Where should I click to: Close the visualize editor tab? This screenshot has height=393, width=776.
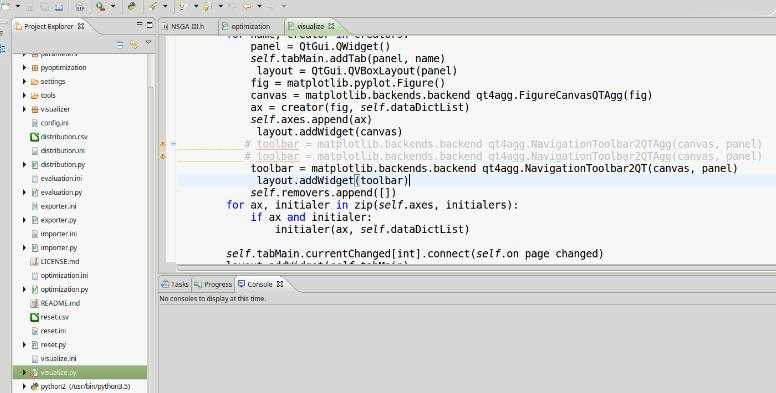click(332, 26)
